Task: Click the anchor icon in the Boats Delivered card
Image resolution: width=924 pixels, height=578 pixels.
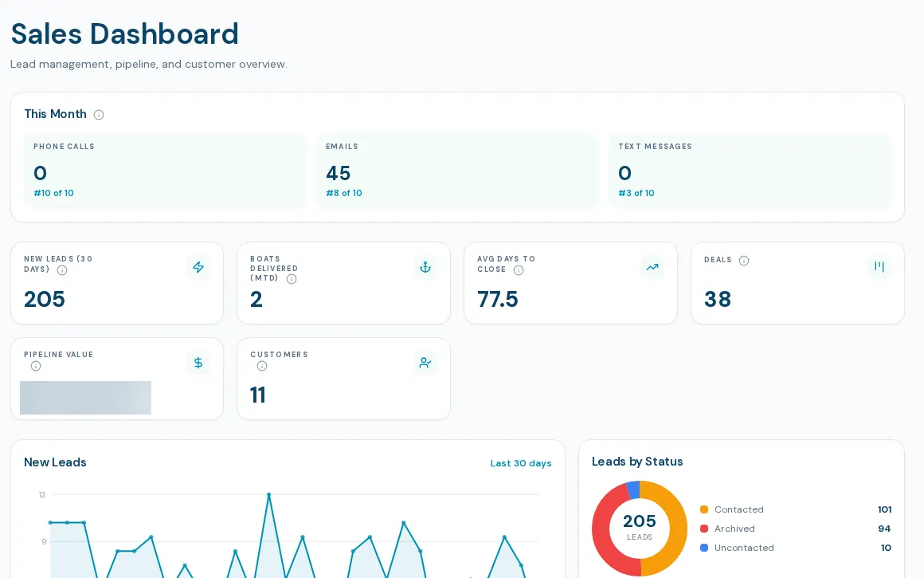Action: [425, 267]
